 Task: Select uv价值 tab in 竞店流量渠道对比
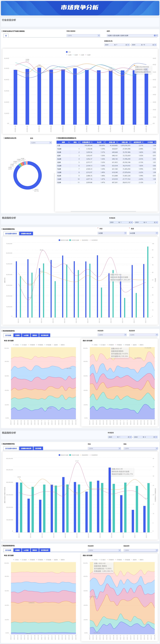point(26,335)
